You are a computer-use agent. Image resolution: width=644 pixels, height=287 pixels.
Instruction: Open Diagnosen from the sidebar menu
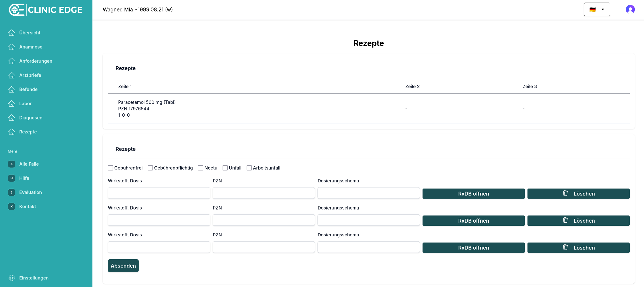(31, 118)
